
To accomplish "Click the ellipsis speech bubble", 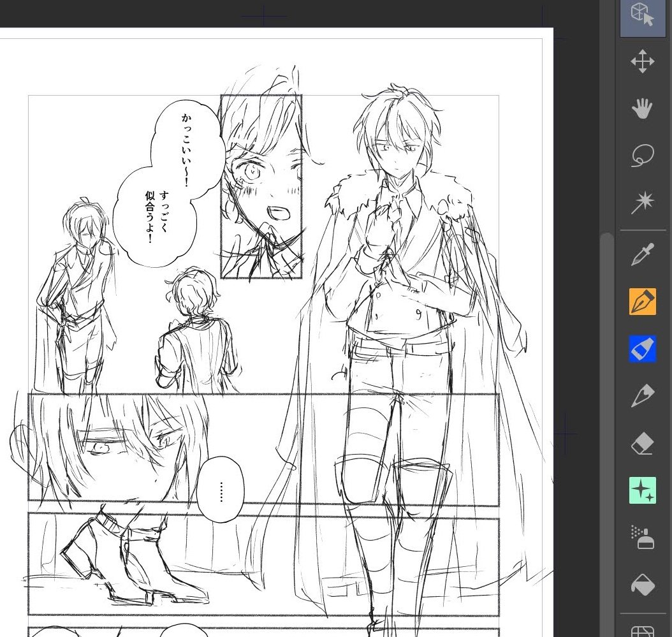I will click(x=221, y=490).
